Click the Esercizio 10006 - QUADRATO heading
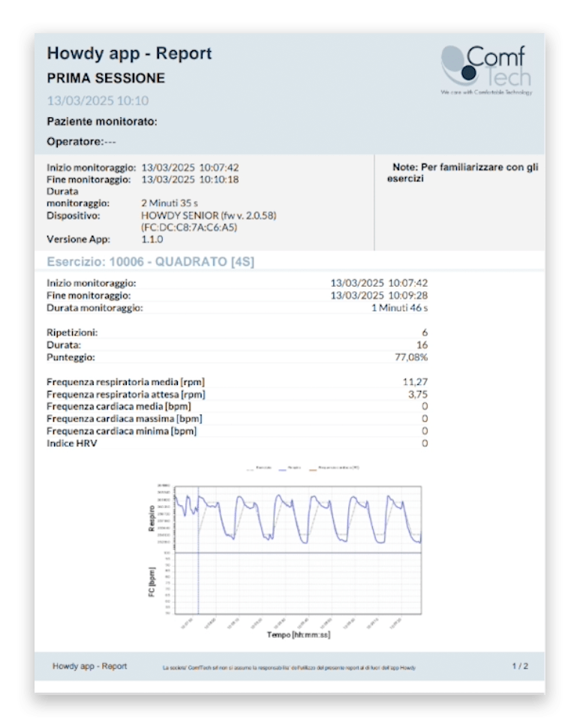 pyautogui.click(x=155, y=262)
